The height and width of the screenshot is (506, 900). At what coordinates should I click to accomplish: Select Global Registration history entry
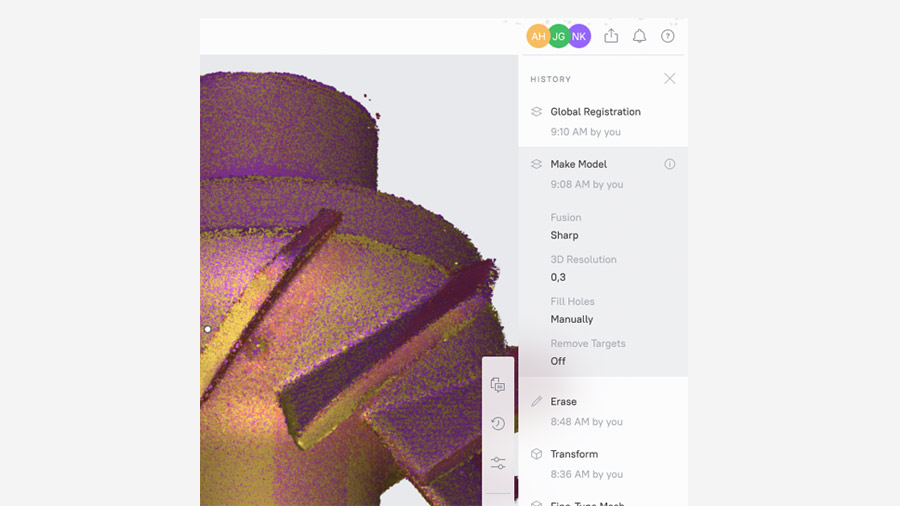point(603,121)
